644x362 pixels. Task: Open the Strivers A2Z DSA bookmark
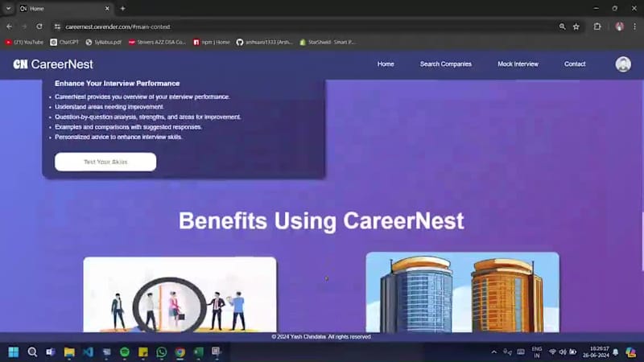157,42
